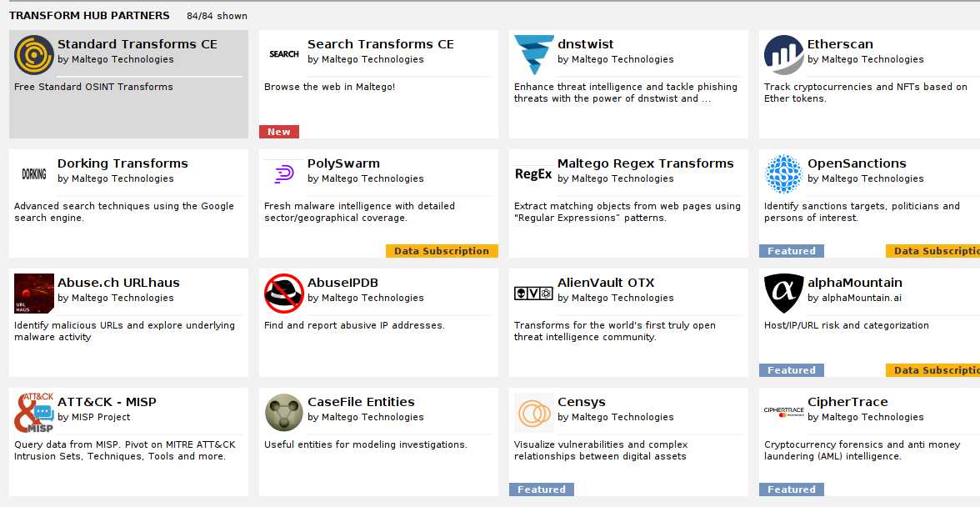
Task: Click the alphaMountain alpha shield logo
Action: (x=783, y=294)
